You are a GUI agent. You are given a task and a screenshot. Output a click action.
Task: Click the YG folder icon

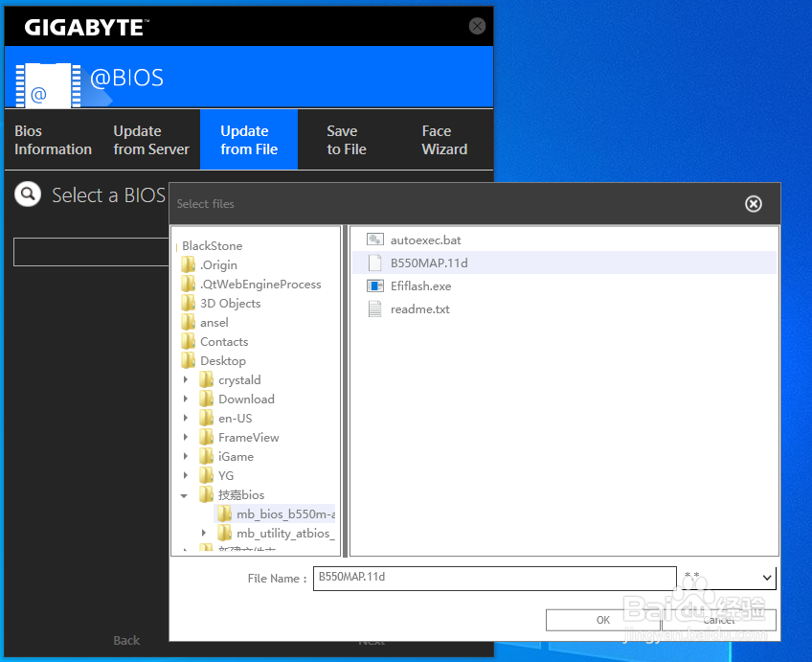[206, 475]
